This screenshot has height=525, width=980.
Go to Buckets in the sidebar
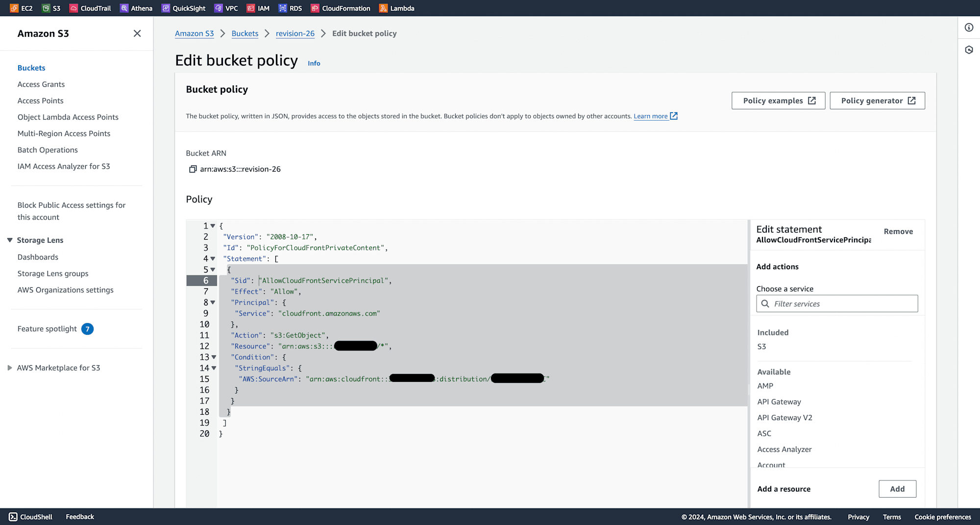pyautogui.click(x=31, y=68)
